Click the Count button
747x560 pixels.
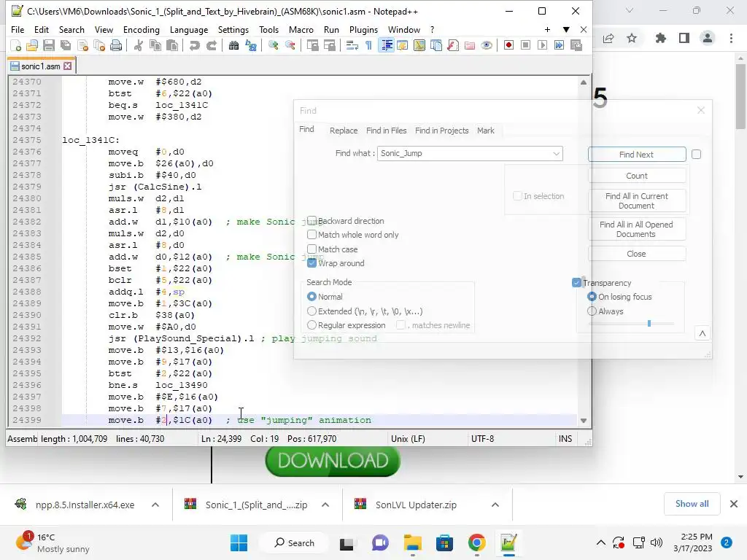pos(637,176)
